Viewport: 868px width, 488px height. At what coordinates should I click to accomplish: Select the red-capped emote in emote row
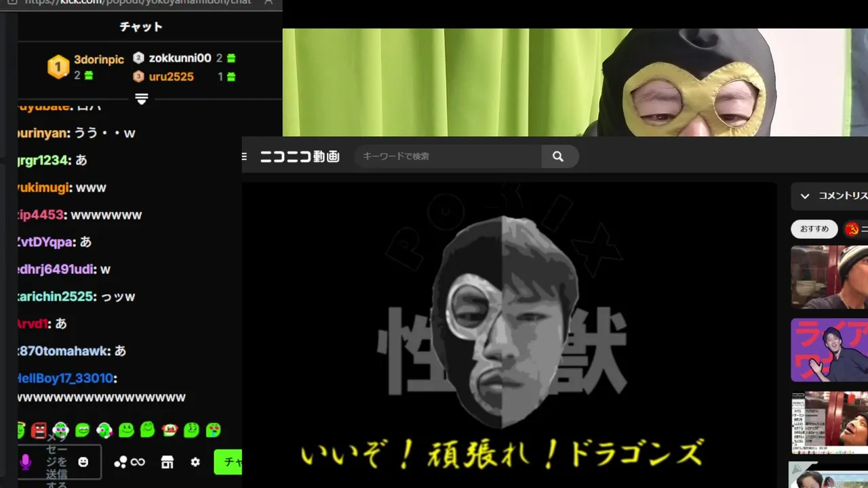[x=170, y=430]
